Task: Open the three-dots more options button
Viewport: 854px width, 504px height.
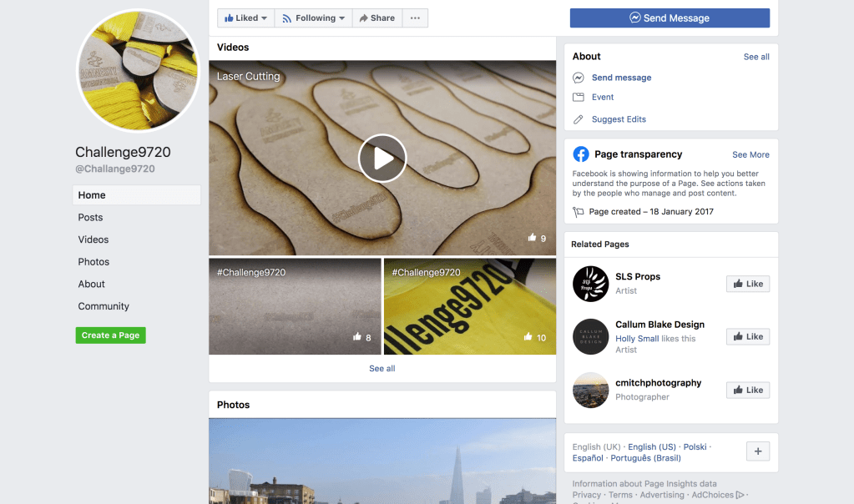Action: [415, 18]
